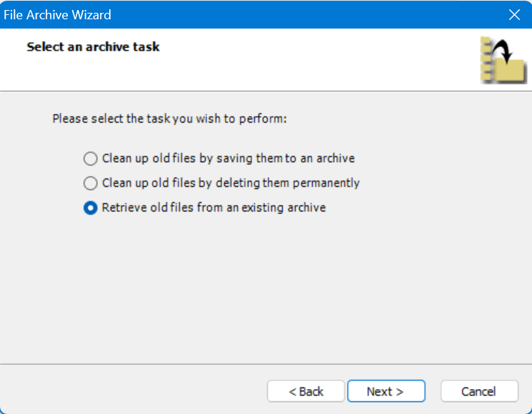Click 'Clean up old files by deleting them permanently' label
532x414 pixels.
pyautogui.click(x=231, y=183)
